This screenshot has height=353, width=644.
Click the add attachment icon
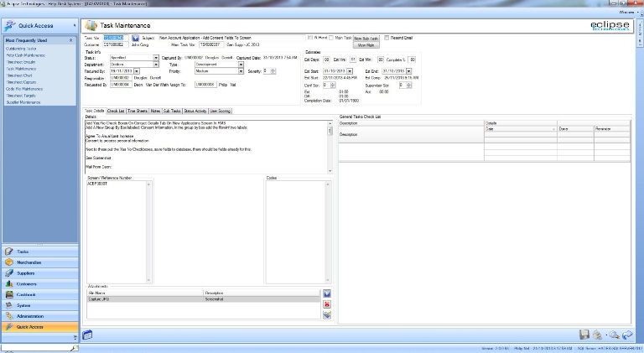[x=327, y=293]
